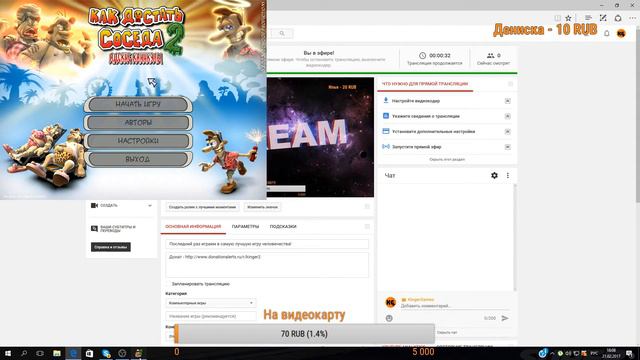The height and width of the screenshot is (360, 640).
Task: Open the Категория Компьютерные игры dropdown
Action: [x=211, y=303]
